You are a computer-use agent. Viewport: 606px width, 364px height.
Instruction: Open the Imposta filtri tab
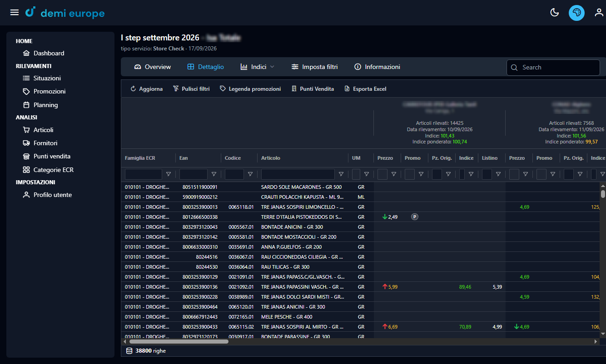314,67
